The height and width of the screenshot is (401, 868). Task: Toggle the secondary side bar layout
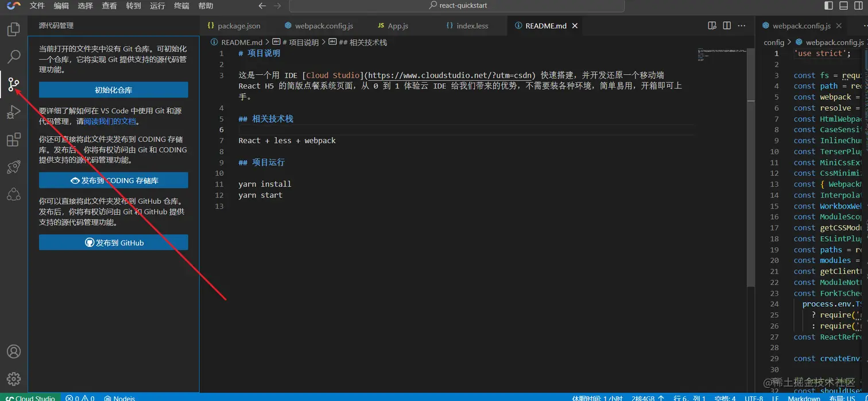(x=858, y=6)
